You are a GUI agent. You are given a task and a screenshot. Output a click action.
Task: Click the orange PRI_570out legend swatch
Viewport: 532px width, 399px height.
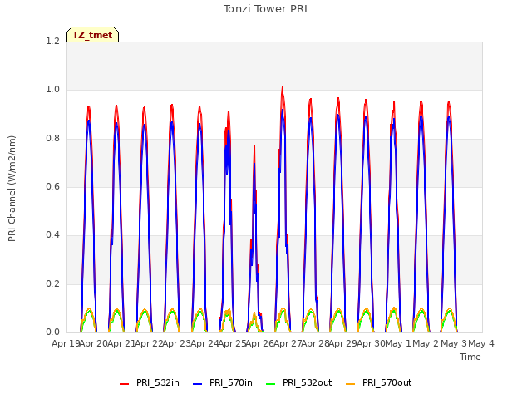[351, 384]
